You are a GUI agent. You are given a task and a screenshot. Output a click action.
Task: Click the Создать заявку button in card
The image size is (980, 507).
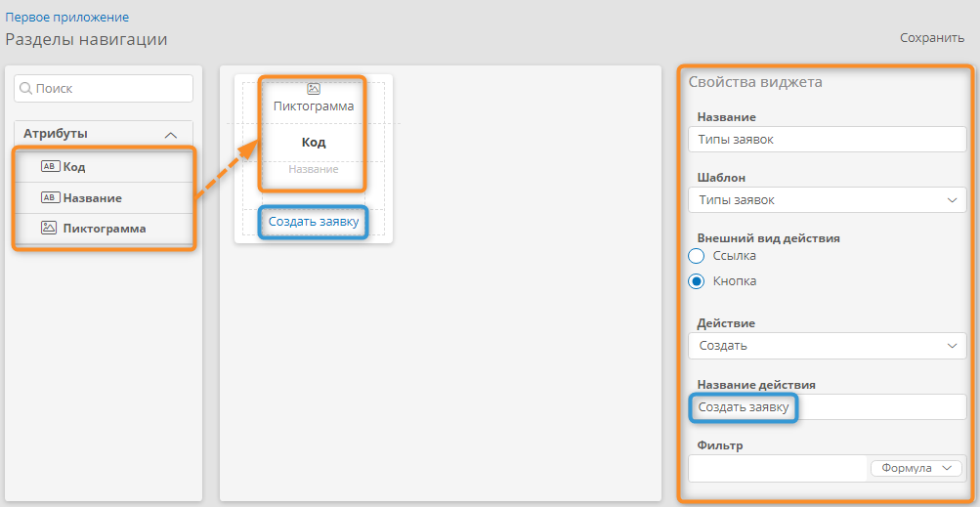pos(314,222)
